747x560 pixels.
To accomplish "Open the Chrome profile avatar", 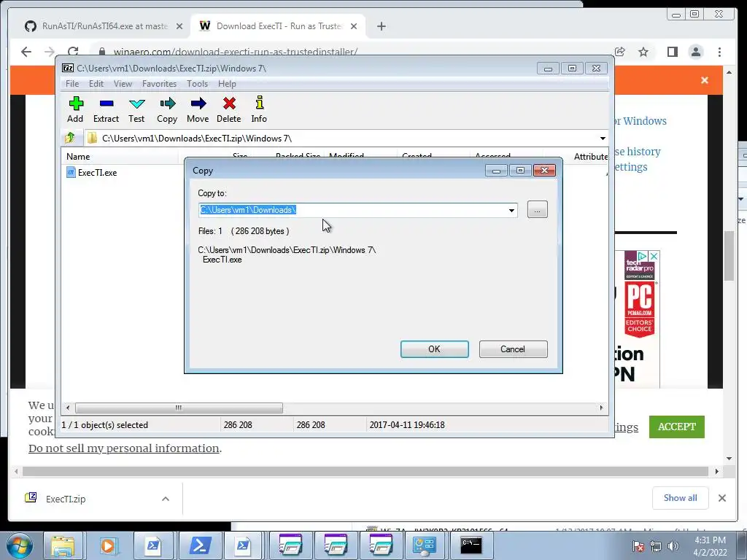I will [695, 52].
